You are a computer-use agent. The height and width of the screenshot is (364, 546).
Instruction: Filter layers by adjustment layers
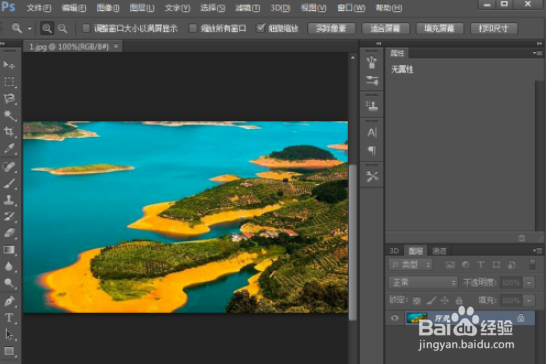coord(466,265)
